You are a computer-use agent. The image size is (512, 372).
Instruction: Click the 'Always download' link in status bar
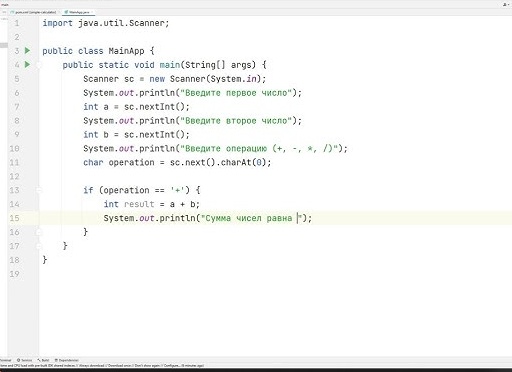point(92,366)
